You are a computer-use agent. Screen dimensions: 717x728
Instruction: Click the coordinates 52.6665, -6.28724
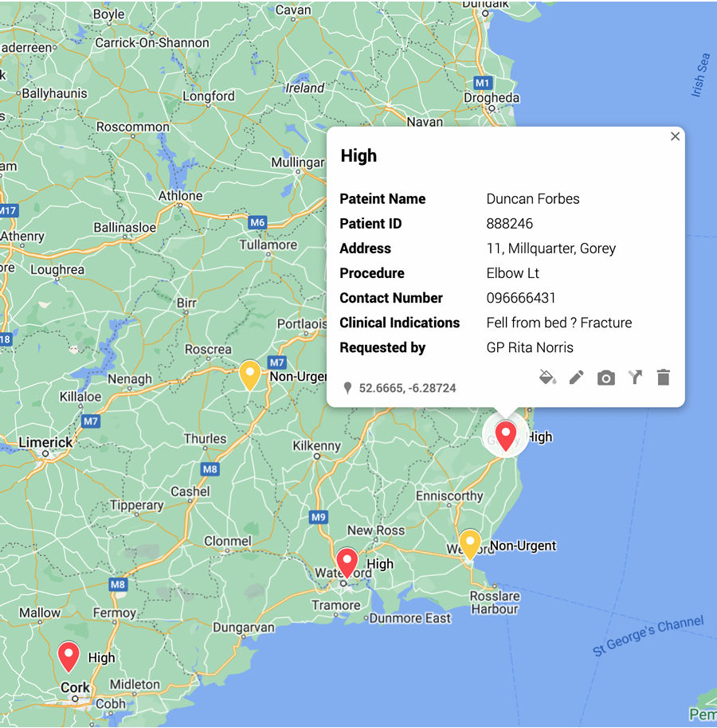coord(407,388)
